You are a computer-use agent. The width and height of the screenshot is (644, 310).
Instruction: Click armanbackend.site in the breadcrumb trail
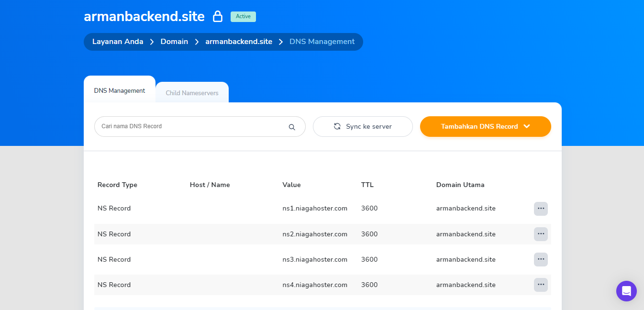click(x=239, y=42)
